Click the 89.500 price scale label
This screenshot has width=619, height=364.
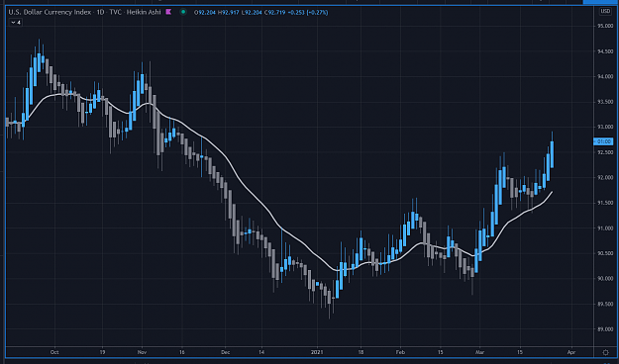coord(605,304)
